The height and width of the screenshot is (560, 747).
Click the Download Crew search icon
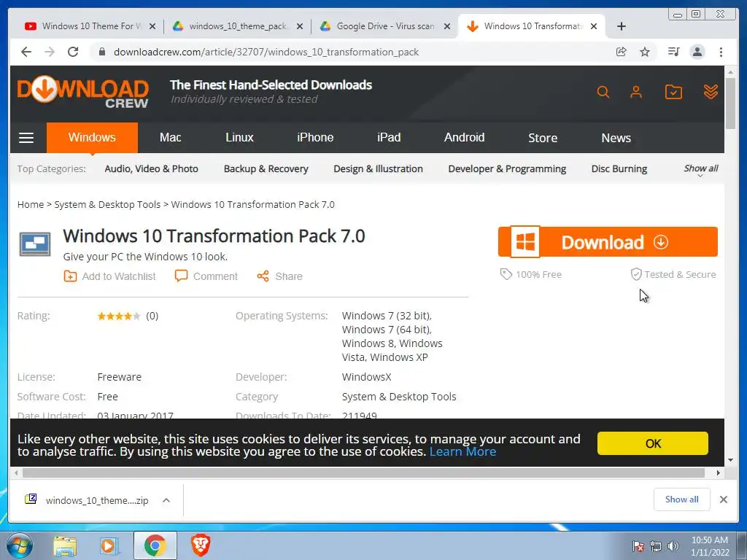(603, 91)
